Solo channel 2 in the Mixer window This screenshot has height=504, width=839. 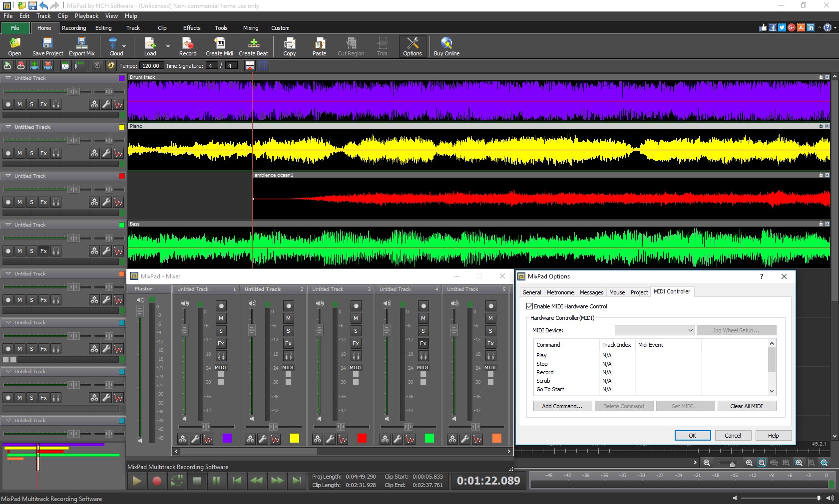tap(288, 331)
